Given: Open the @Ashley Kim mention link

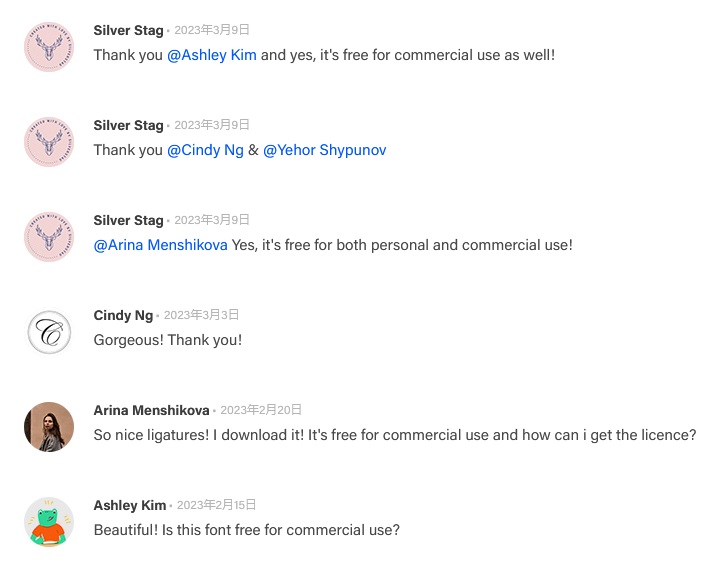Looking at the screenshot, I should tap(212, 55).
